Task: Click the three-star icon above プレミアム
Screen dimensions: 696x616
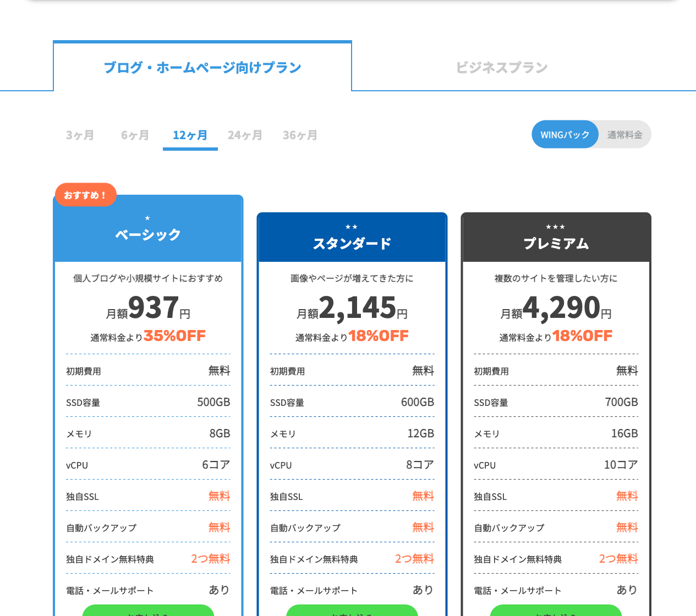Action: [556, 227]
